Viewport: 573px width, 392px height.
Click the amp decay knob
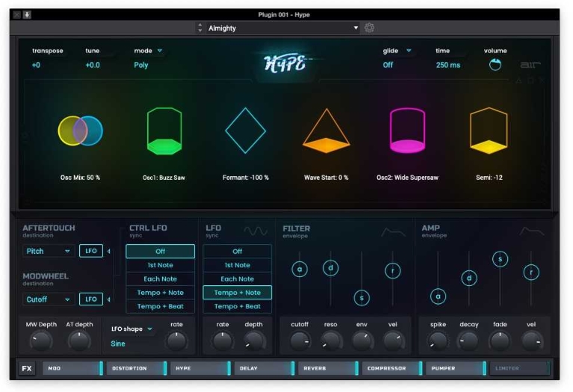(x=469, y=341)
